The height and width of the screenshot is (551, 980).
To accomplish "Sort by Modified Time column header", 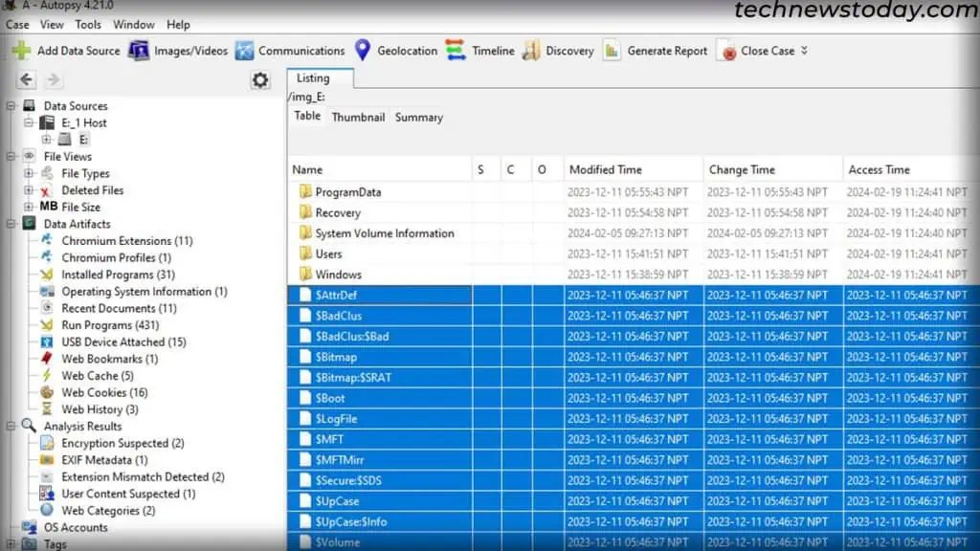I will click(634, 170).
